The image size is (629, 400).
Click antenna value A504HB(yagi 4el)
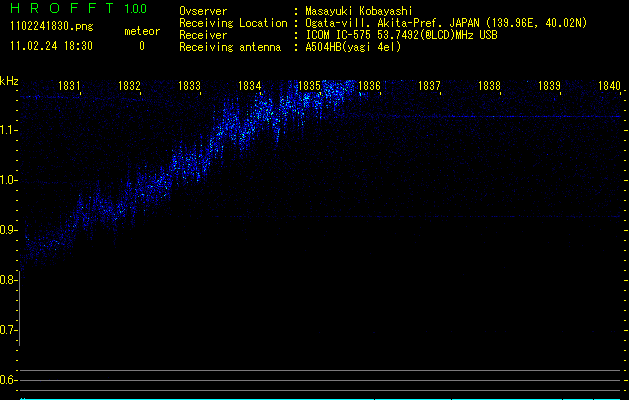pyautogui.click(x=353, y=47)
